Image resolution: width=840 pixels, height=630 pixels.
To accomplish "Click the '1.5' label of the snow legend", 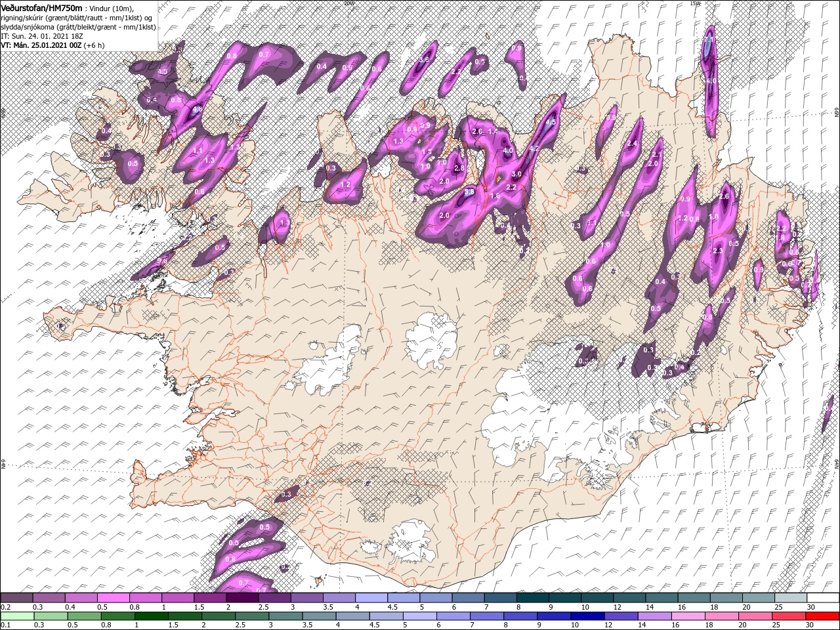I will coord(199,607).
